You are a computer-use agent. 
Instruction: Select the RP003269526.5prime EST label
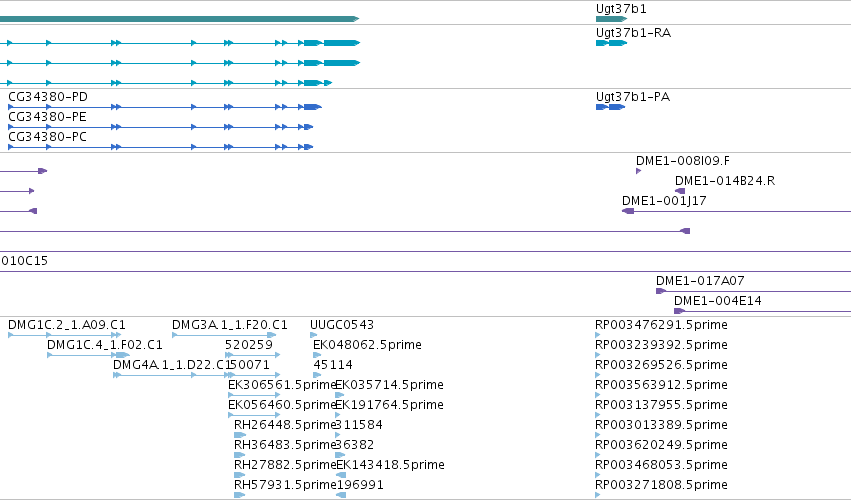click(x=661, y=365)
